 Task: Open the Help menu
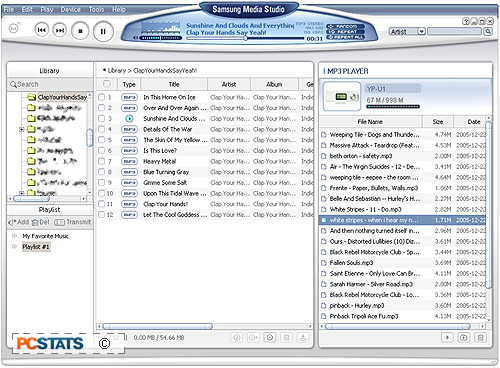pos(119,10)
